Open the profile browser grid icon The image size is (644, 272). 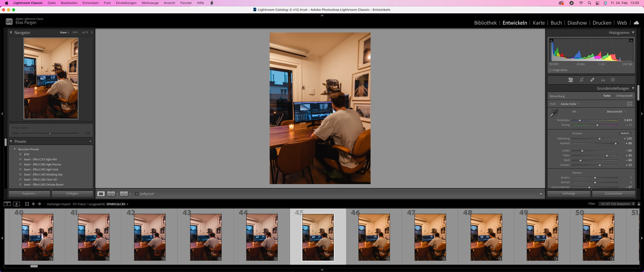pos(629,104)
